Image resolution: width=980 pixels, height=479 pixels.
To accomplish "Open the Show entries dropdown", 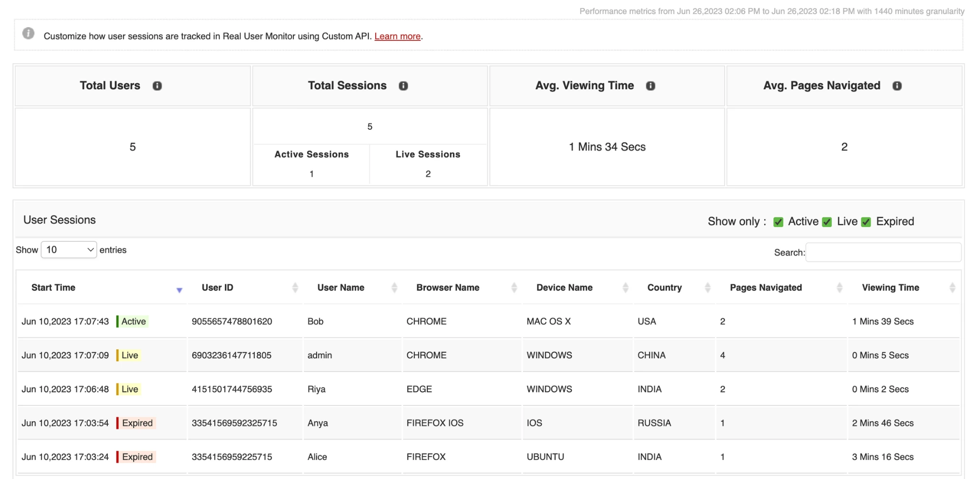I will (68, 250).
